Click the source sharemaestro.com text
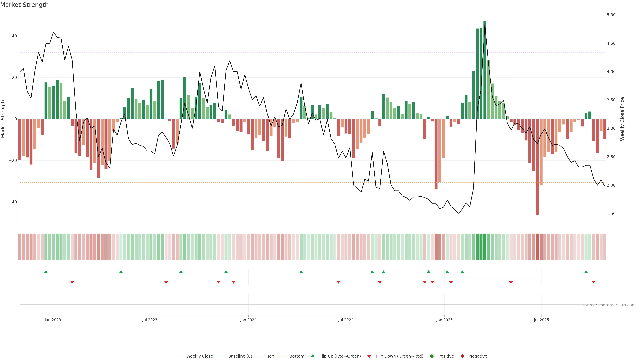The image size is (644, 362). click(x=609, y=305)
